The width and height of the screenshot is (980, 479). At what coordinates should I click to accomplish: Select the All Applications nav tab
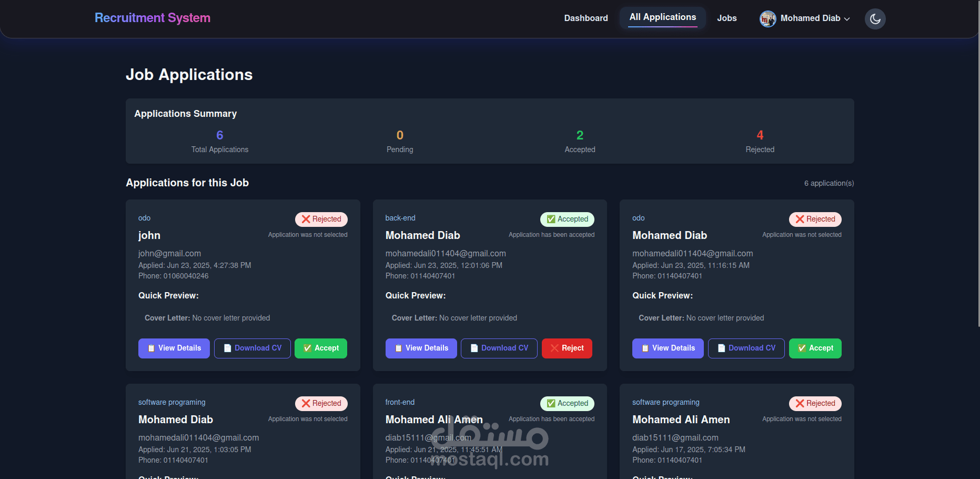[x=663, y=17]
